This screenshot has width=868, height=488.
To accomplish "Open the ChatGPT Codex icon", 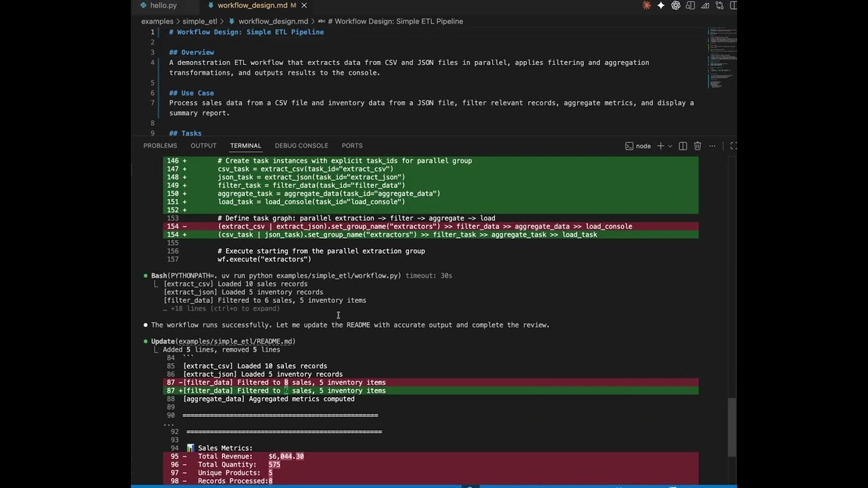I will click(676, 5).
